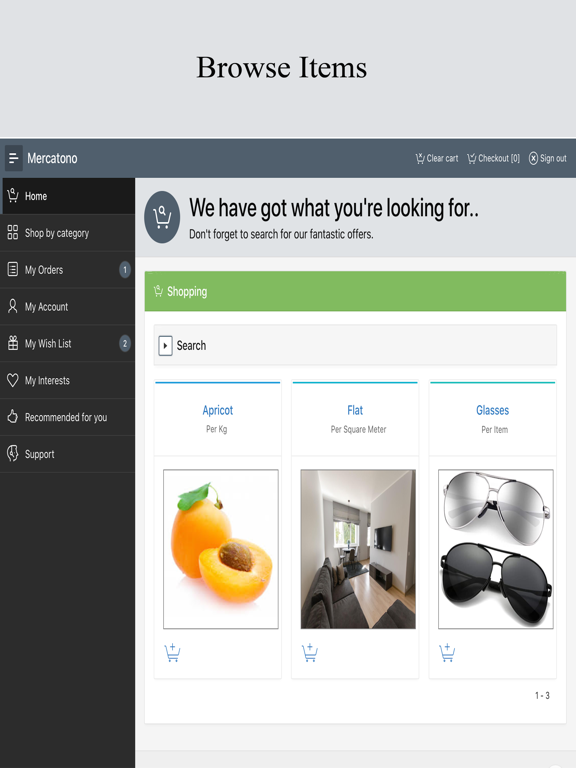Go to Home in the sidebar

[x=68, y=196]
